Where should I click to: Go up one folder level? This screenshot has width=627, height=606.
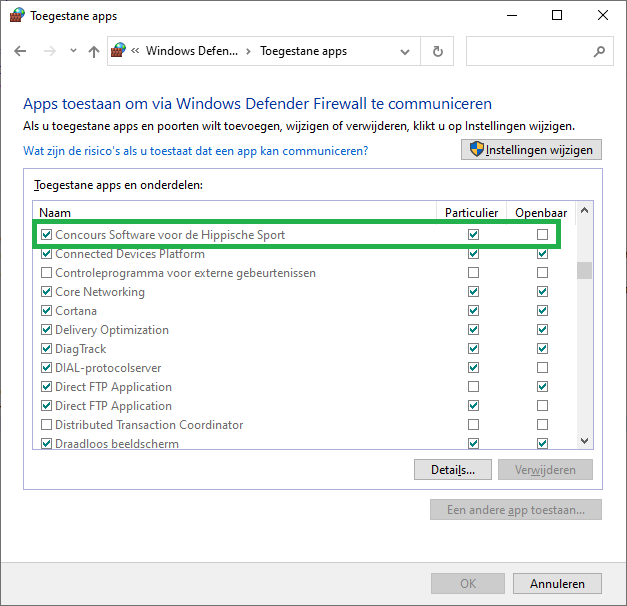(x=94, y=51)
